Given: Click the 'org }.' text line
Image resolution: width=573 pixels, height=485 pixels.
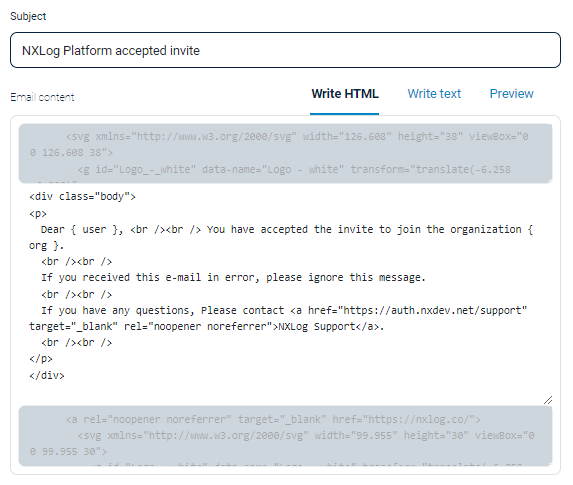Looking at the screenshot, I should [46, 246].
